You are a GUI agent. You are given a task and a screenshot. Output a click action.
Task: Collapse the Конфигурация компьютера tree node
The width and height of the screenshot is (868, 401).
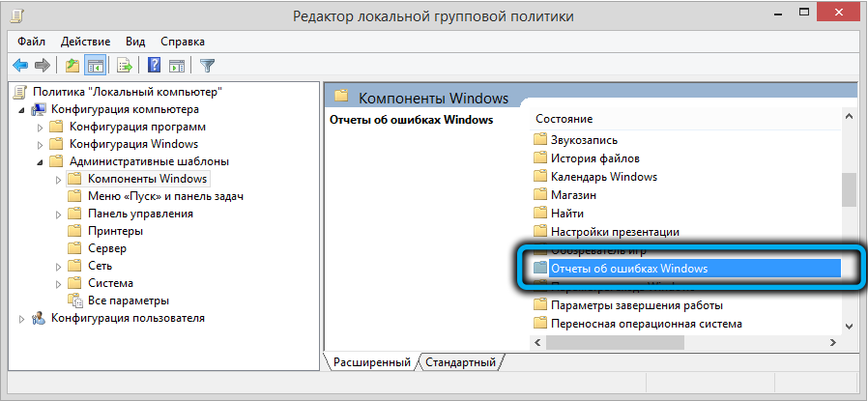pyautogui.click(x=22, y=109)
